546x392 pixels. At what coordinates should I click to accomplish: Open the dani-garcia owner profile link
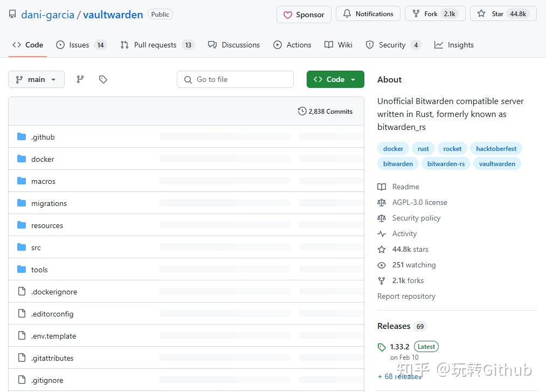pyautogui.click(x=48, y=15)
